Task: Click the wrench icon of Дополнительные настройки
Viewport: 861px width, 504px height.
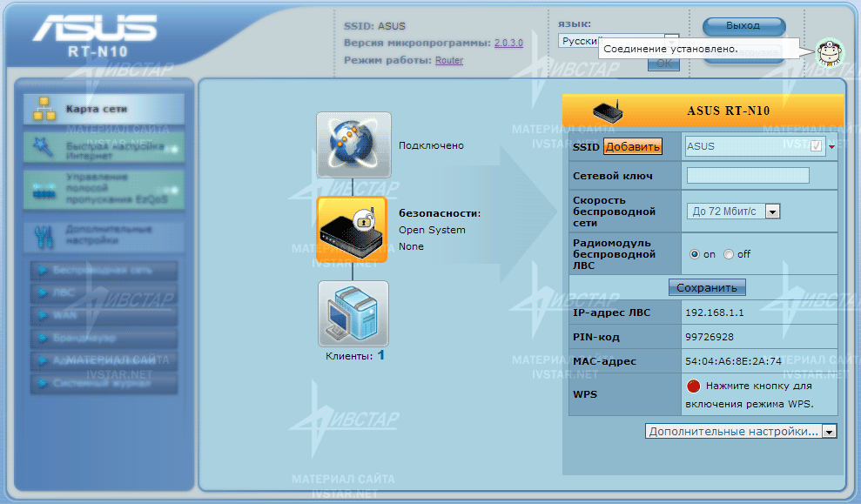Action: (x=44, y=236)
